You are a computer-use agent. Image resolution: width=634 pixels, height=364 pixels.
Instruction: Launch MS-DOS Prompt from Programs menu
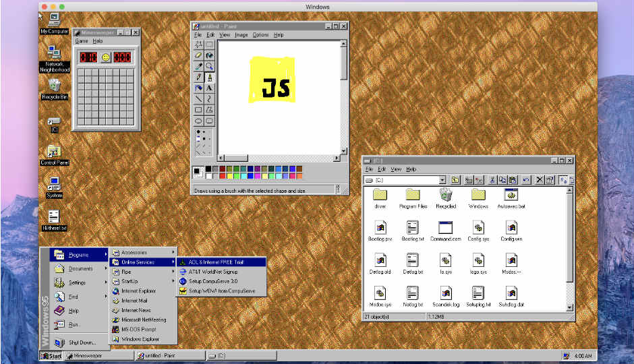pyautogui.click(x=143, y=329)
